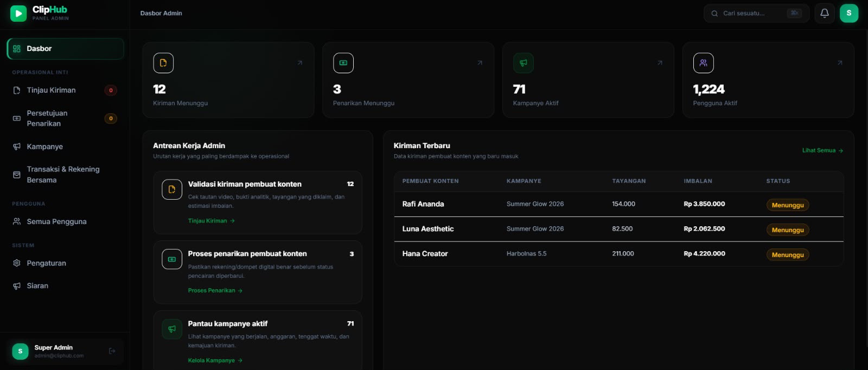Open Semua Pengguna in the sidebar
The height and width of the screenshot is (370, 868).
65,221
